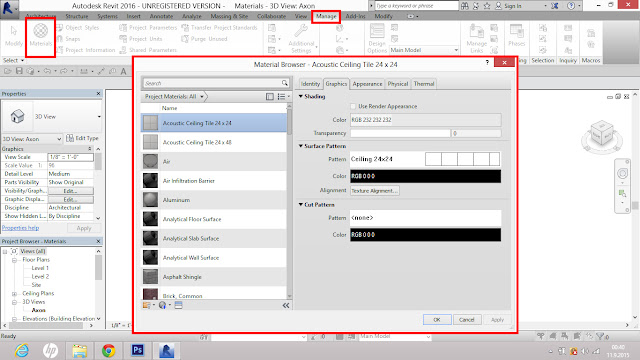Open Shared Parameters
The image size is (640, 360).
[148, 50]
